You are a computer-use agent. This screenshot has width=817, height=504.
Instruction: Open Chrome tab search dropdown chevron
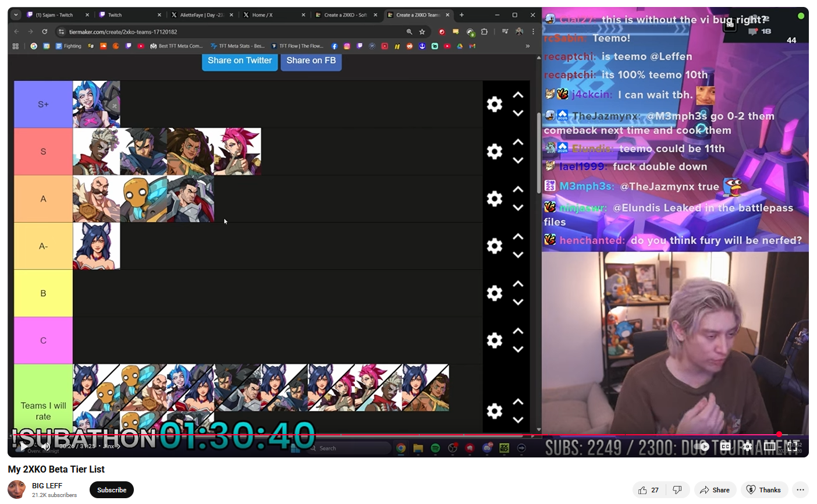point(16,15)
